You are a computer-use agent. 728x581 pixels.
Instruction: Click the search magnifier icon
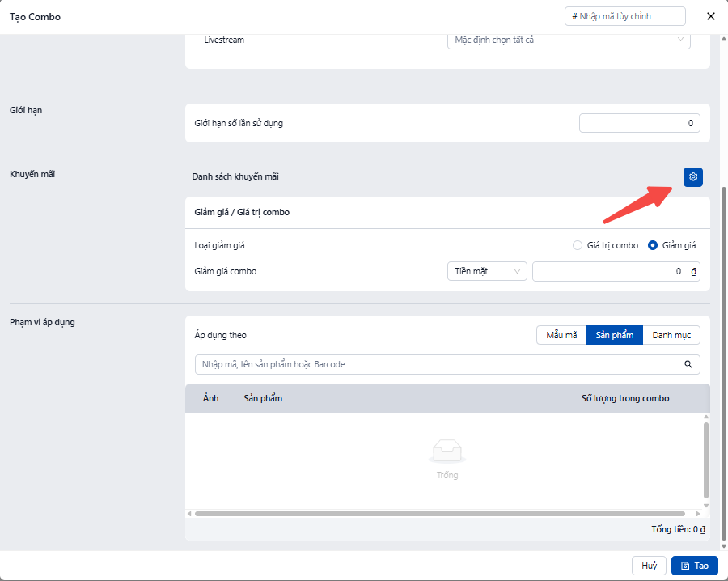point(688,365)
